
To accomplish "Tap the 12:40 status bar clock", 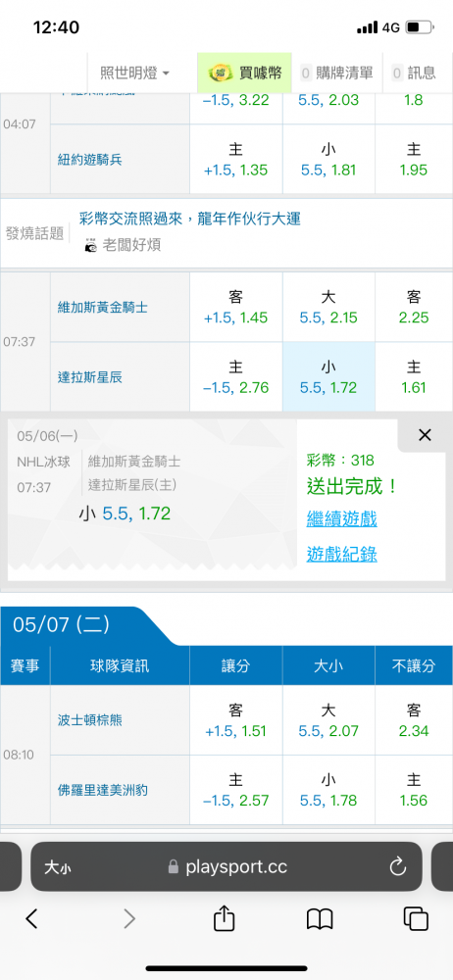I will [x=56, y=27].
